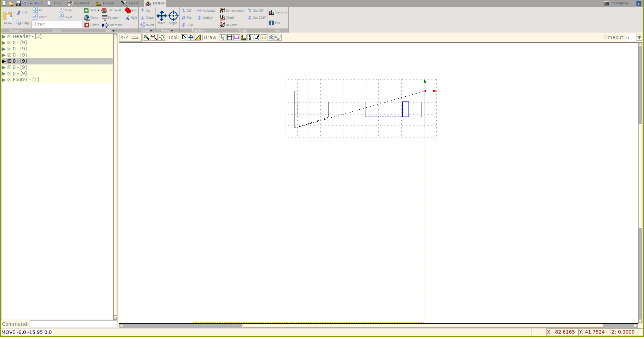This screenshot has height=337, width=644.
Task: Toggle the yellow workarea draw option
Action: pyautogui.click(x=264, y=37)
